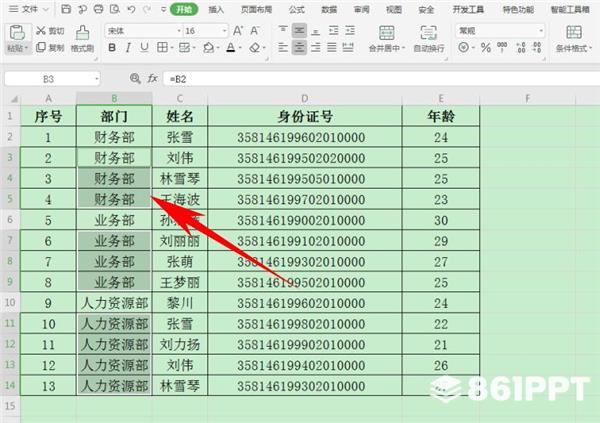This screenshot has height=423, width=600.
Task: Open the 插入 ribbon tab
Action: pos(216,10)
